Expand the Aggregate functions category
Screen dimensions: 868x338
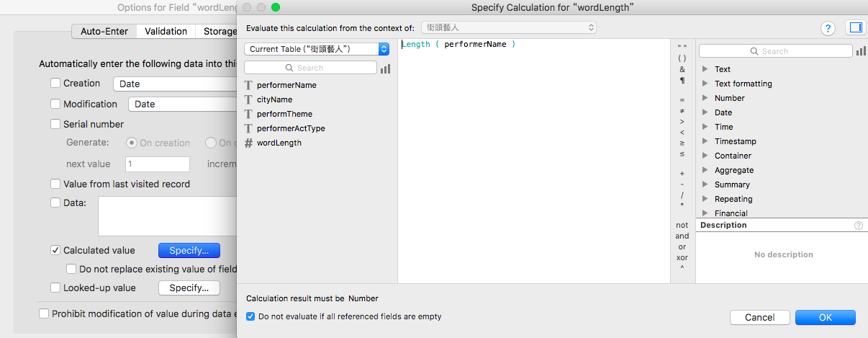[x=705, y=170]
